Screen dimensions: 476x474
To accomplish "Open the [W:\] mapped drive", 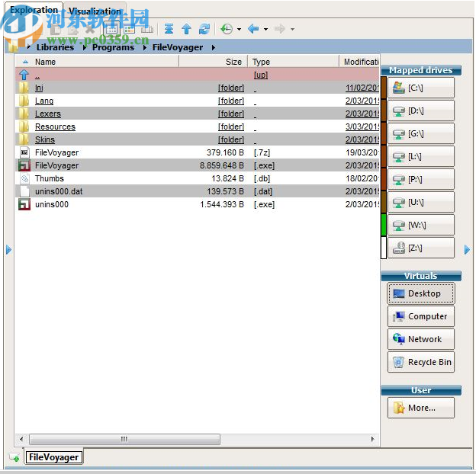I will [421, 225].
